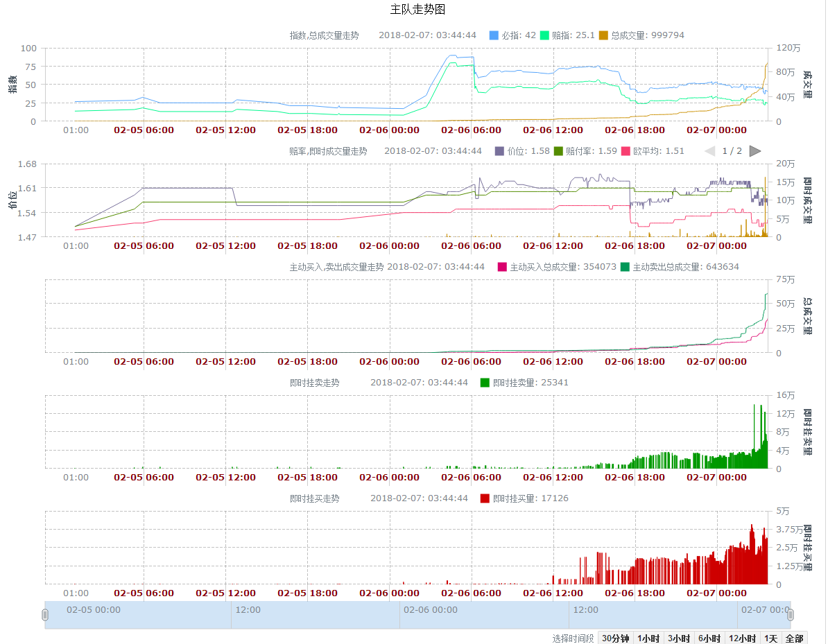This screenshot has width=828, height=644.
Task: Click the 赔率,即时成交量走势 subtitle
Action: click(328, 151)
